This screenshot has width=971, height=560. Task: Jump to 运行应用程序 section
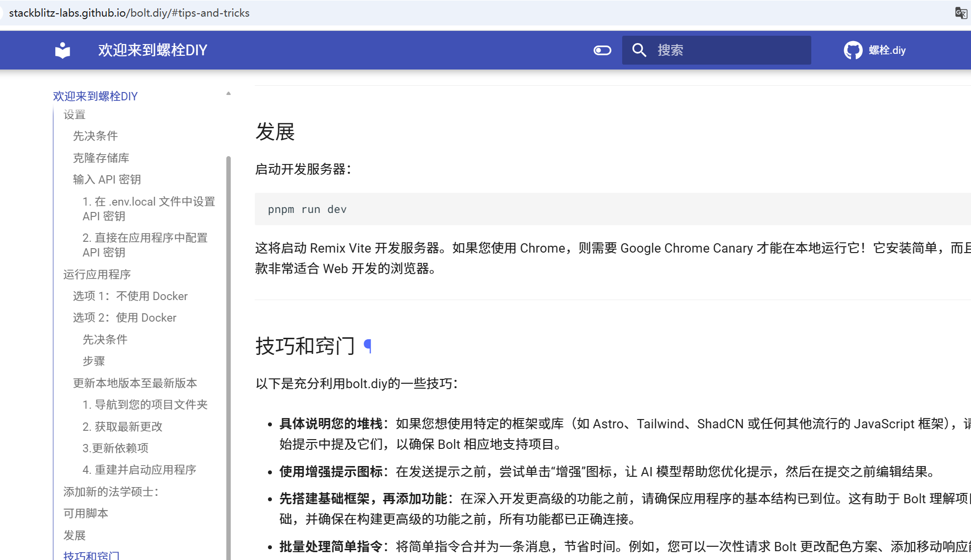[97, 274]
